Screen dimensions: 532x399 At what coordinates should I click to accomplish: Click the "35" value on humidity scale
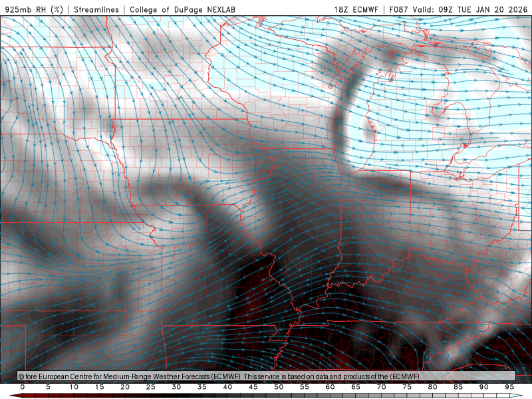(x=202, y=387)
